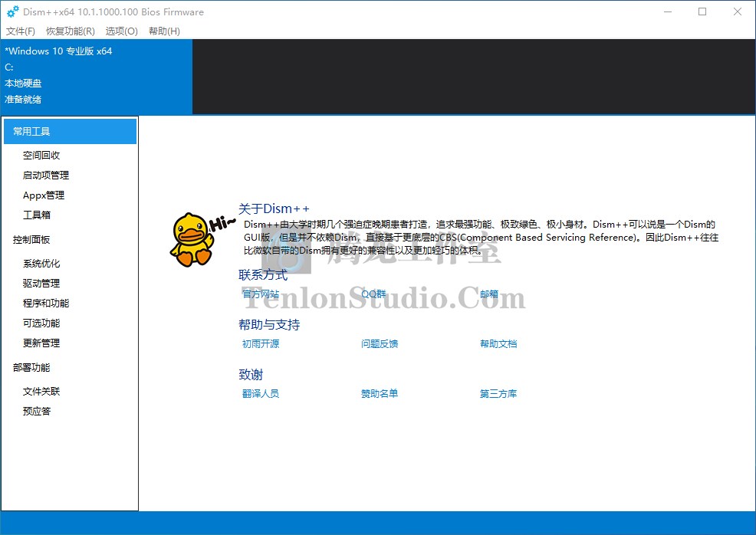This screenshot has width=756, height=535.
Task: Open the 文件(F) menu
Action: [x=20, y=31]
